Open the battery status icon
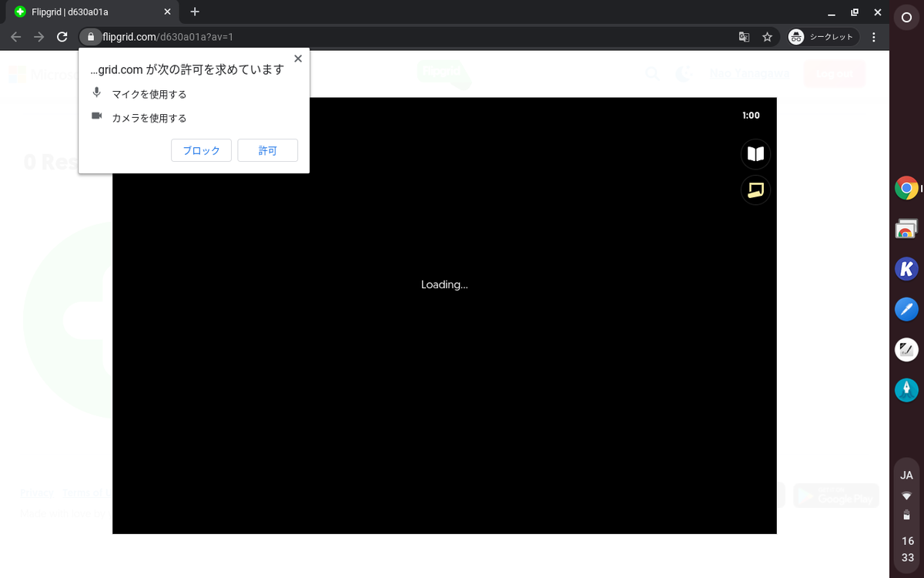924x578 pixels. 906,516
